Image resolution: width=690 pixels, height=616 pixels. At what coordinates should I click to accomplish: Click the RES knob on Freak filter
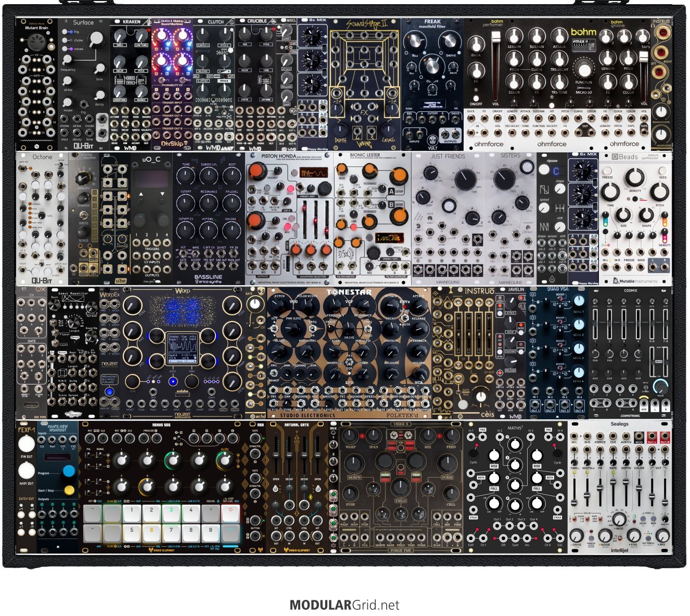tap(415, 41)
